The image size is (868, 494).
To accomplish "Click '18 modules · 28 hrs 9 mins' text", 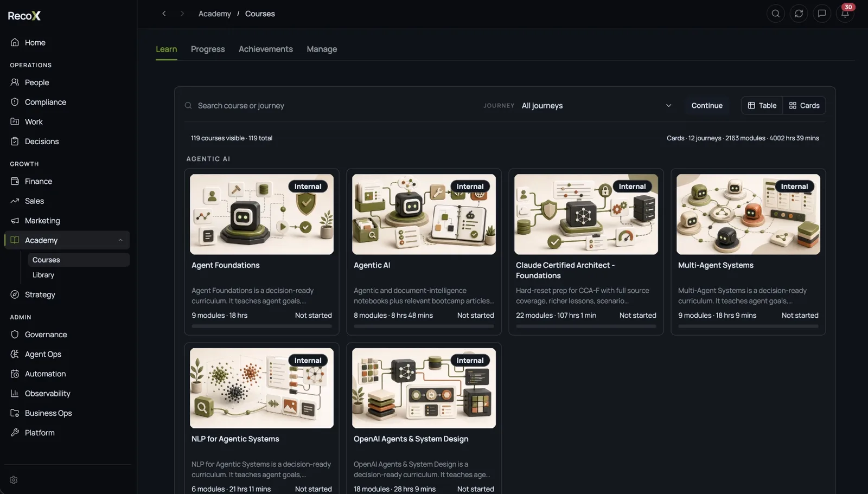I will click(394, 489).
